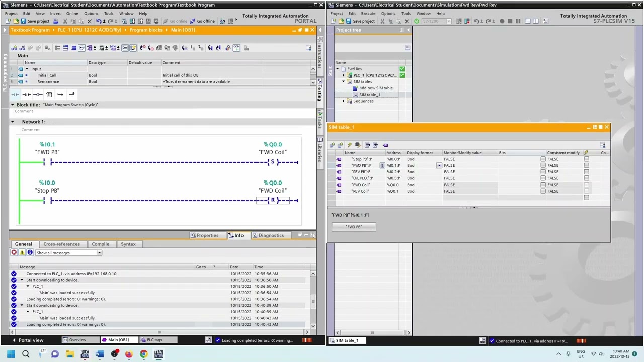644x362 pixels.
Task: Collapse the Network 1 section
Action: (x=13, y=122)
